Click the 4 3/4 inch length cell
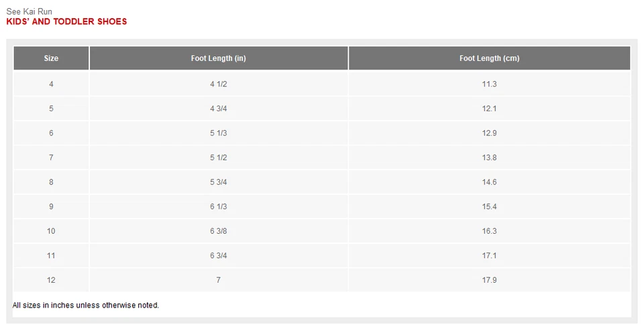 tap(218, 109)
